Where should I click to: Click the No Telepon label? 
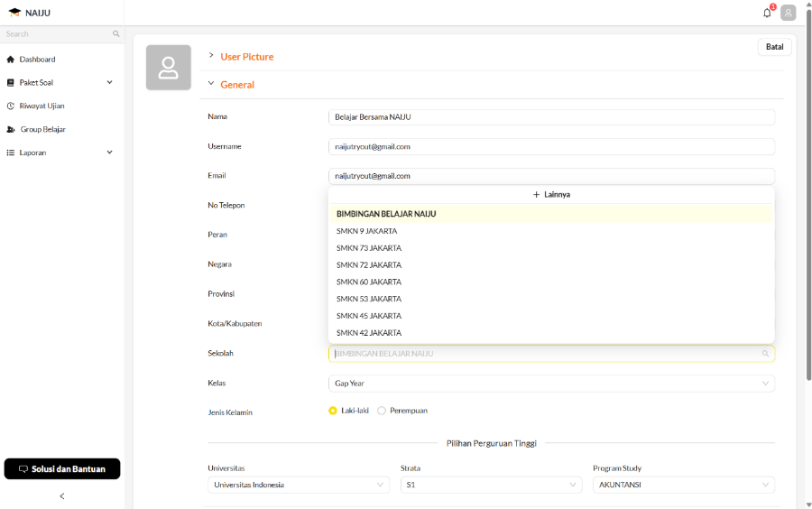(x=226, y=206)
